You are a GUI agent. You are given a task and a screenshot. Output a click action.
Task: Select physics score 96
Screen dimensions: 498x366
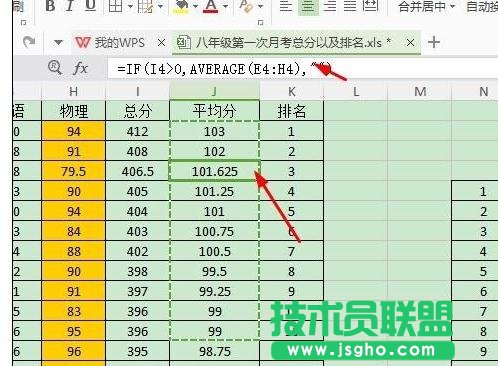pos(73,351)
